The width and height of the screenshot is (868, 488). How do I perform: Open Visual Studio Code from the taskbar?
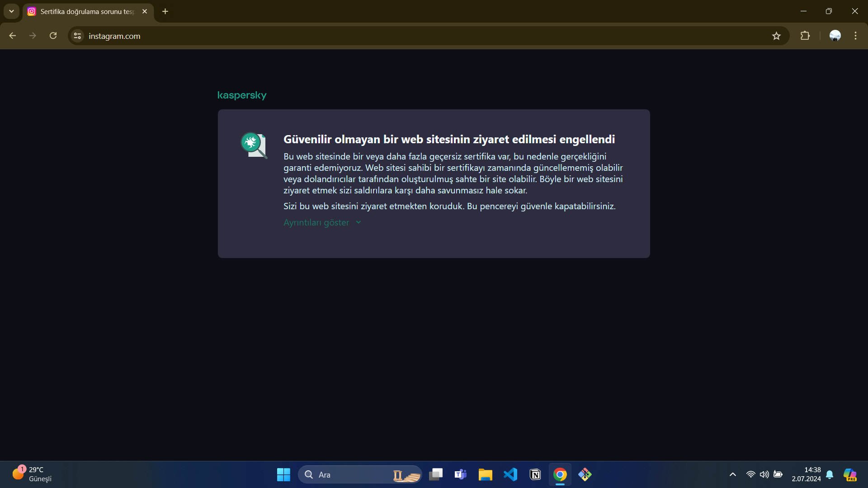pyautogui.click(x=510, y=474)
